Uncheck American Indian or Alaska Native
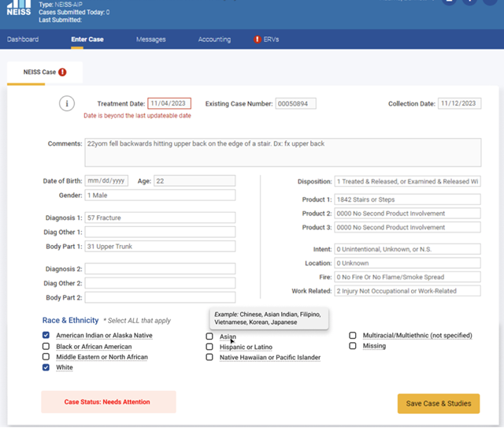Image resolution: width=504 pixels, height=428 pixels. pos(46,336)
